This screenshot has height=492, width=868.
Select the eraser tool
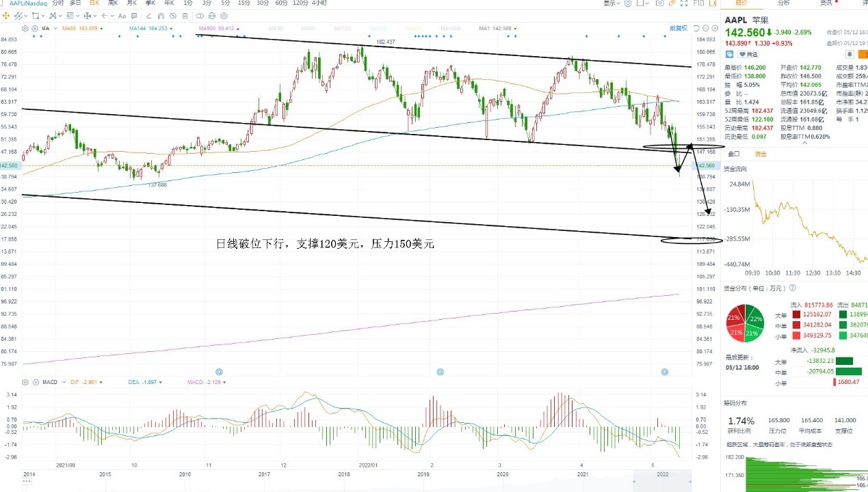point(148,16)
